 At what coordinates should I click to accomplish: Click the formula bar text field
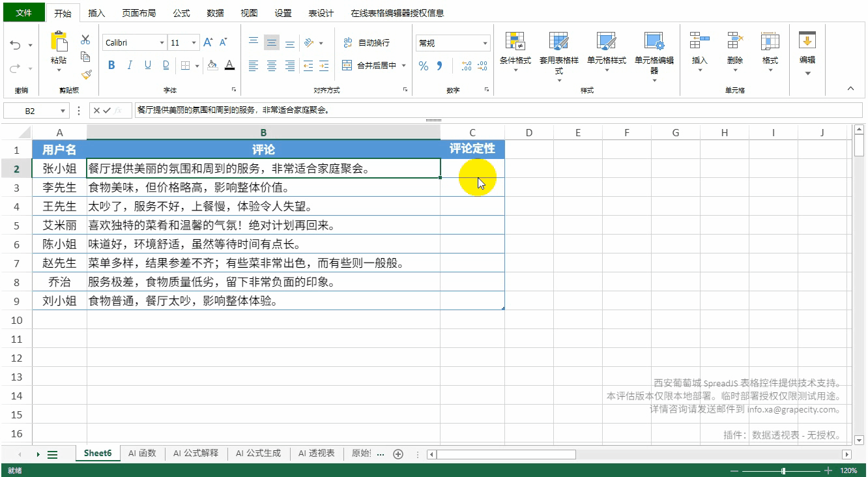click(x=499, y=111)
